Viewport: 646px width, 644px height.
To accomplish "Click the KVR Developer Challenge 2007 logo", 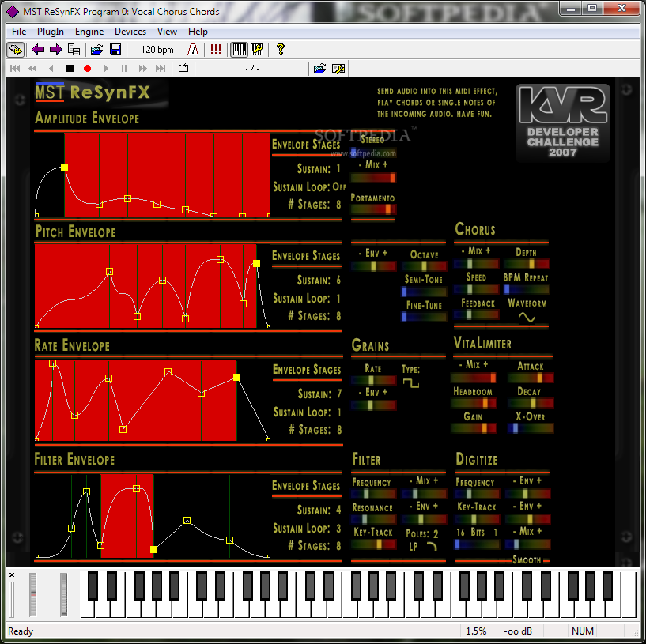I will [563, 122].
